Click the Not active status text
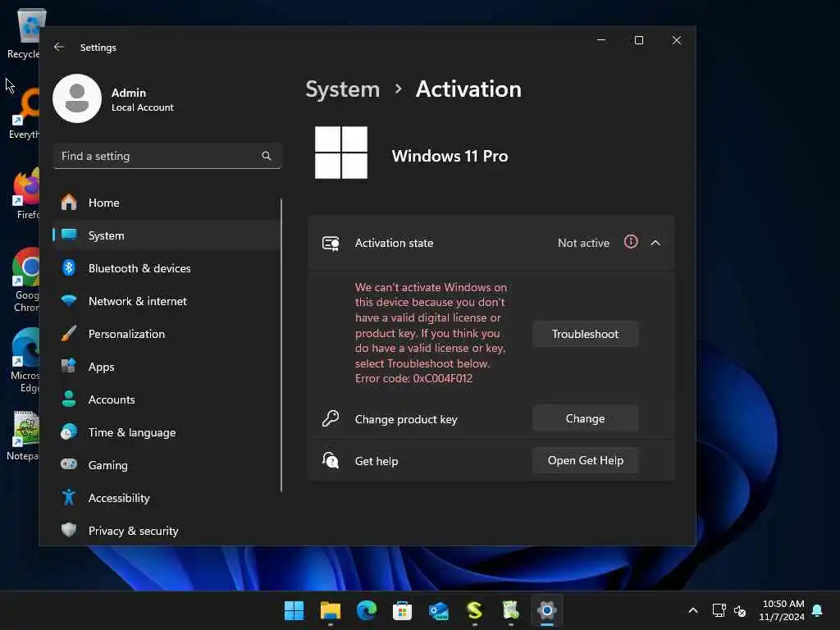 tap(583, 243)
